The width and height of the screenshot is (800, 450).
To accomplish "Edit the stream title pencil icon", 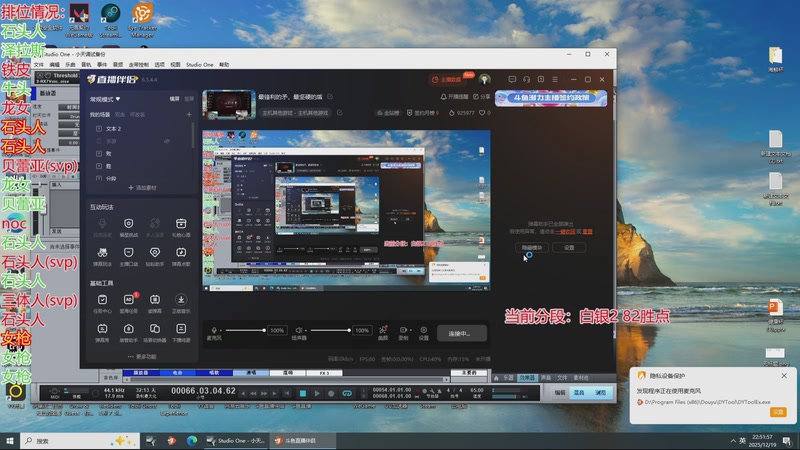I will [x=330, y=96].
